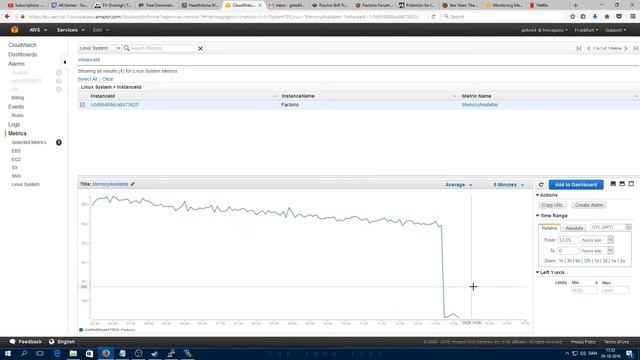The width and height of the screenshot is (640, 360).
Task: Click the browser back arrow
Action: click(x=7, y=17)
